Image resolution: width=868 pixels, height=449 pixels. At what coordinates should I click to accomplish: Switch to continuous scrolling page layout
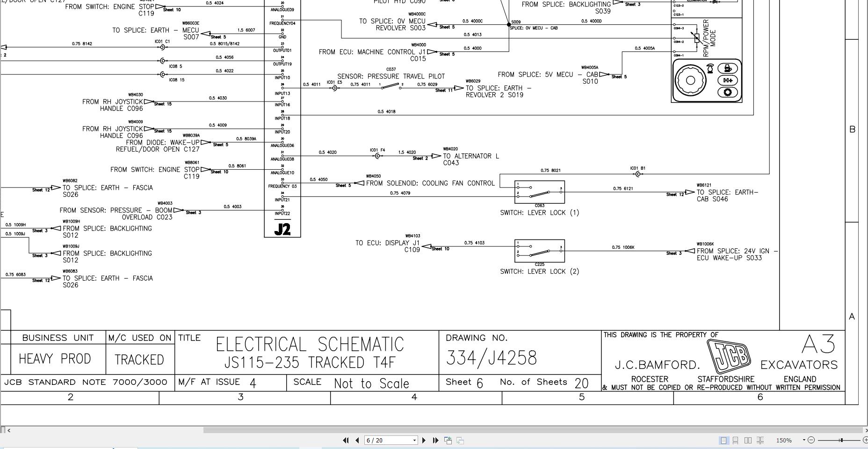(x=736, y=440)
